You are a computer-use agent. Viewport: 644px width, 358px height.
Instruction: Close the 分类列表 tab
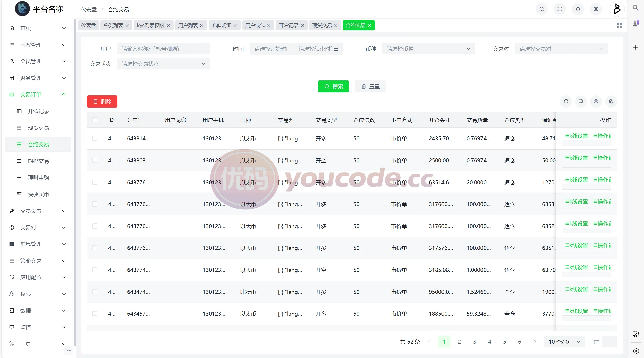(127, 26)
